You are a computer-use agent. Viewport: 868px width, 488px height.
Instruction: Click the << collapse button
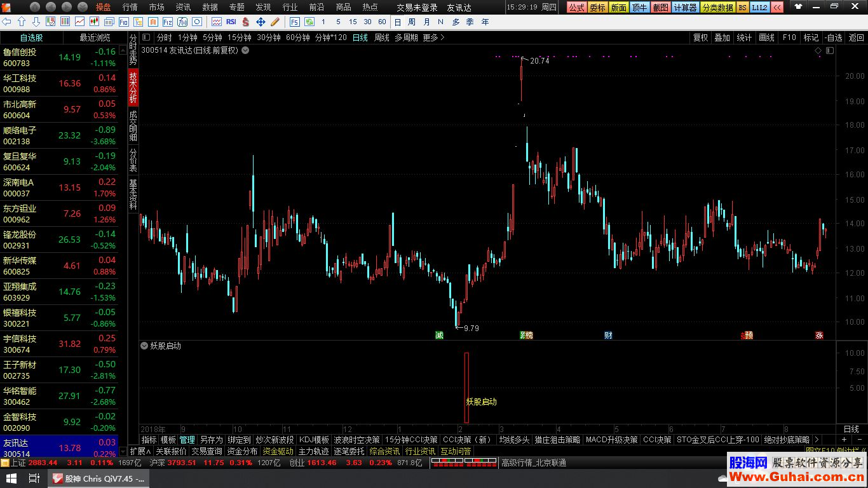tap(776, 8)
